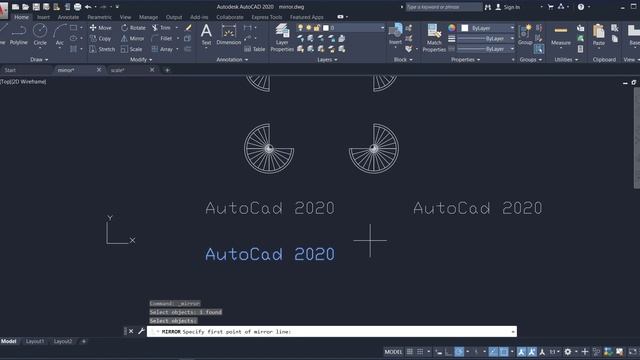The width and height of the screenshot is (640, 360).
Task: Click the new drawing tab plus button
Action: click(167, 70)
